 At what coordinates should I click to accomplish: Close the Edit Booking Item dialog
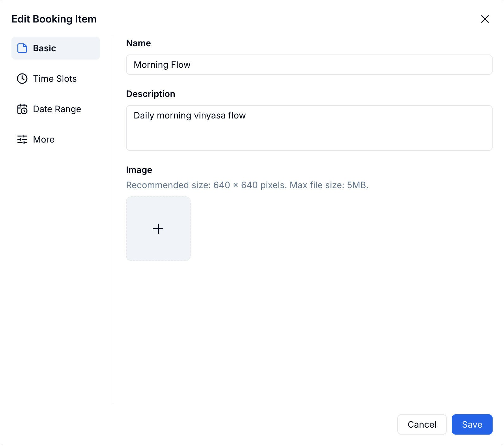[x=485, y=19]
